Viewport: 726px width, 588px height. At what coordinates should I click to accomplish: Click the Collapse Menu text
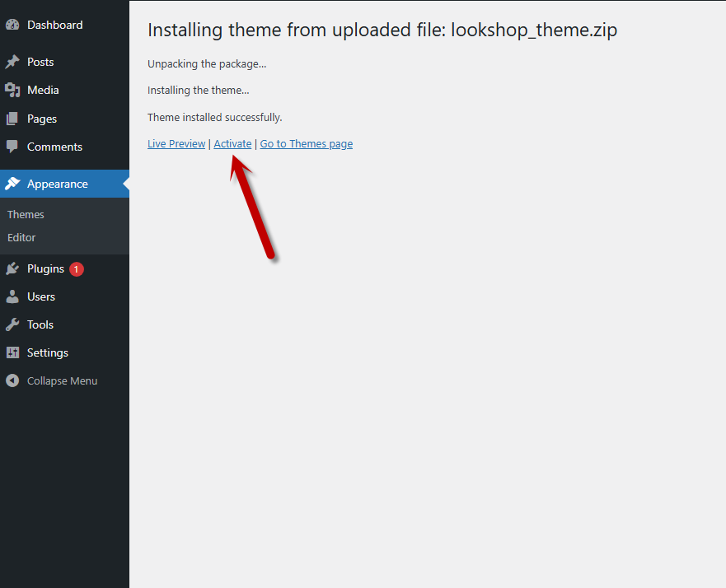[62, 380]
